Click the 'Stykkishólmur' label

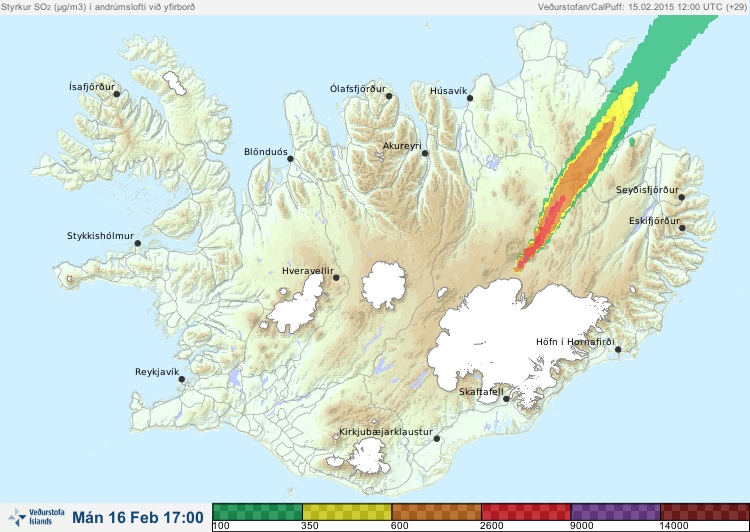(x=100, y=236)
